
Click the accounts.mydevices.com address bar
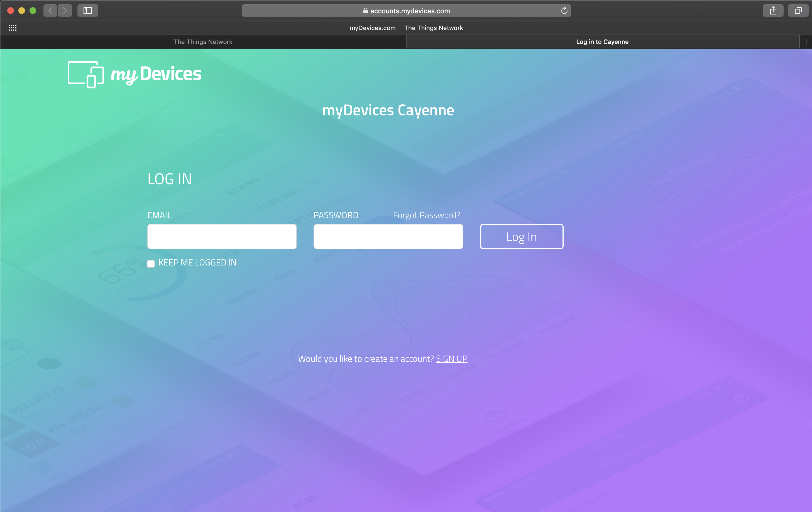pos(406,11)
